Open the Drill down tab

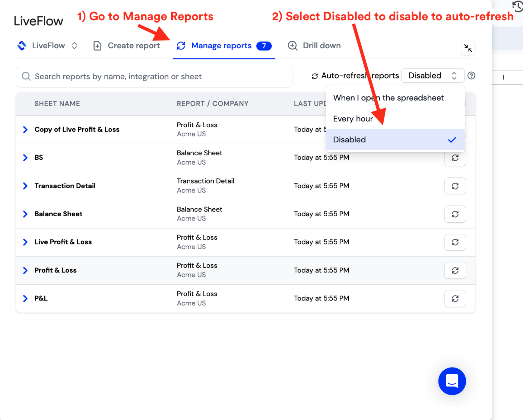click(x=314, y=46)
